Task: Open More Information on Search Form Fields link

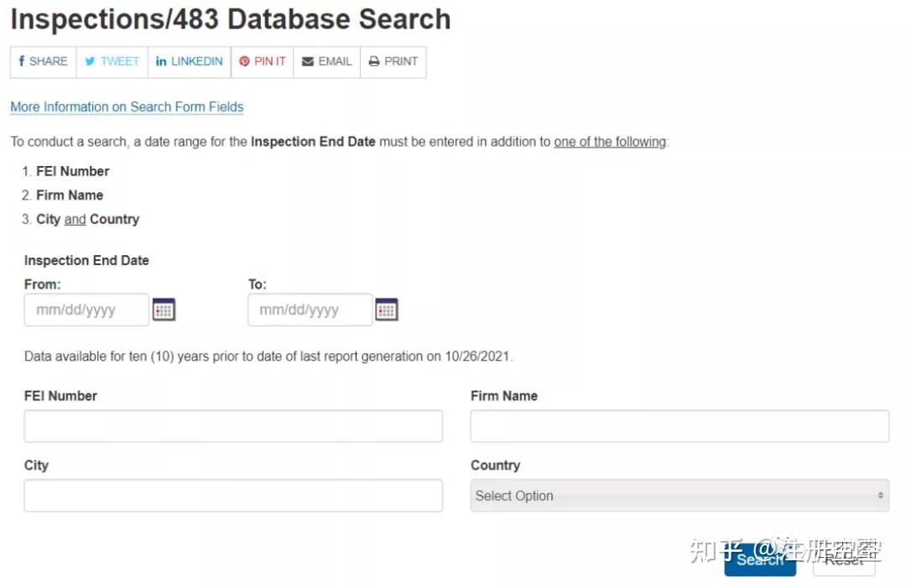Action: click(127, 107)
